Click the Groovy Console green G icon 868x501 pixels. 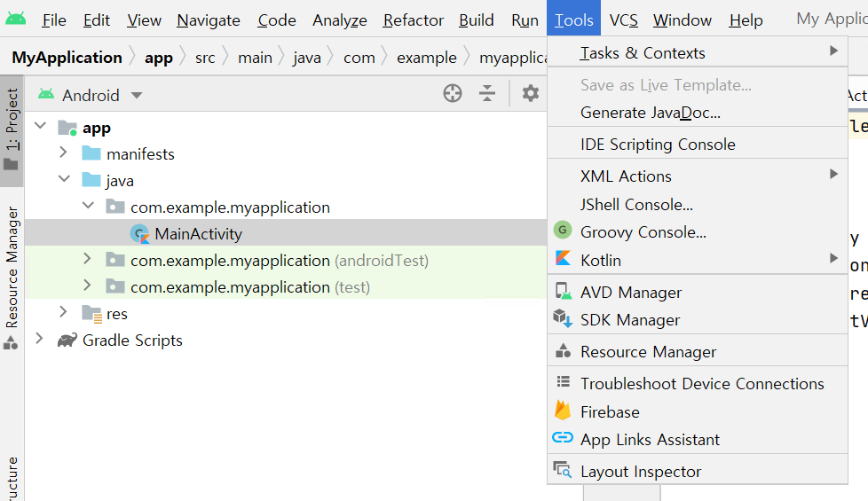coord(563,230)
